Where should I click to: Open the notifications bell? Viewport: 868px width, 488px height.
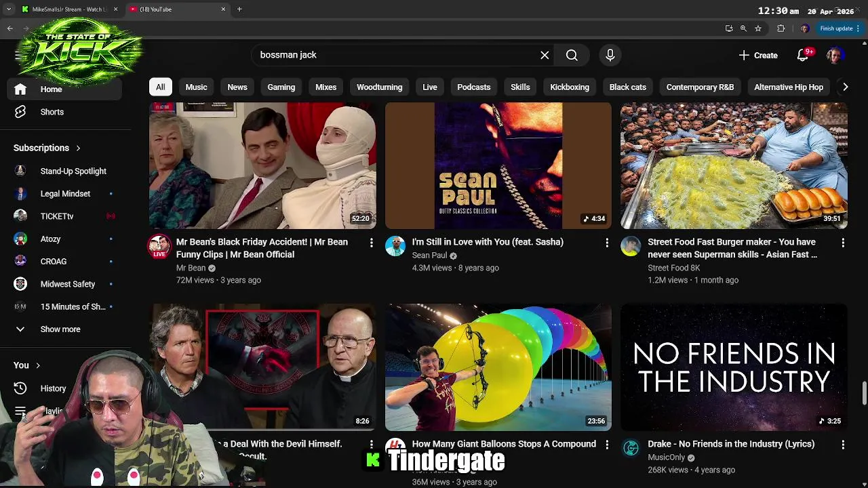pyautogui.click(x=803, y=55)
